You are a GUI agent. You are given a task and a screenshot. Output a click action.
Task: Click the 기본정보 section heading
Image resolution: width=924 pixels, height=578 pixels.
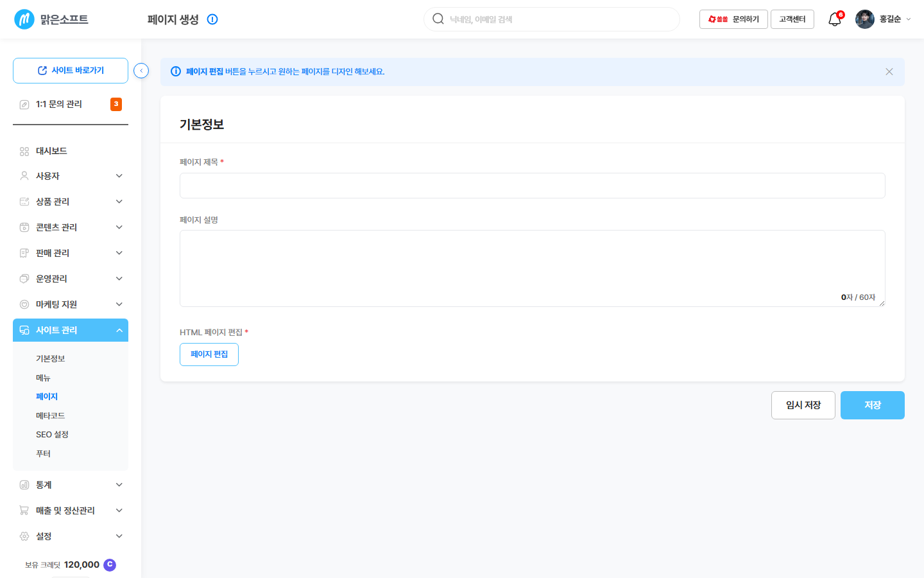point(201,125)
